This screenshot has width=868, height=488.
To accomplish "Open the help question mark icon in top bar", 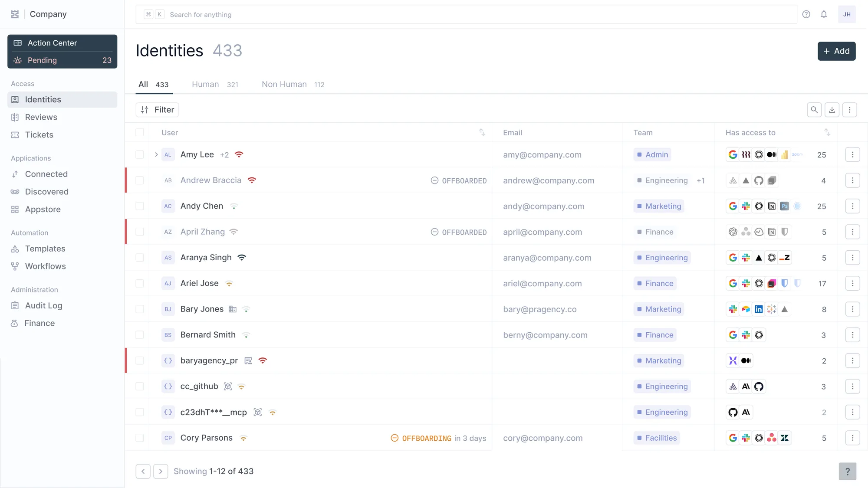I will coord(806,14).
